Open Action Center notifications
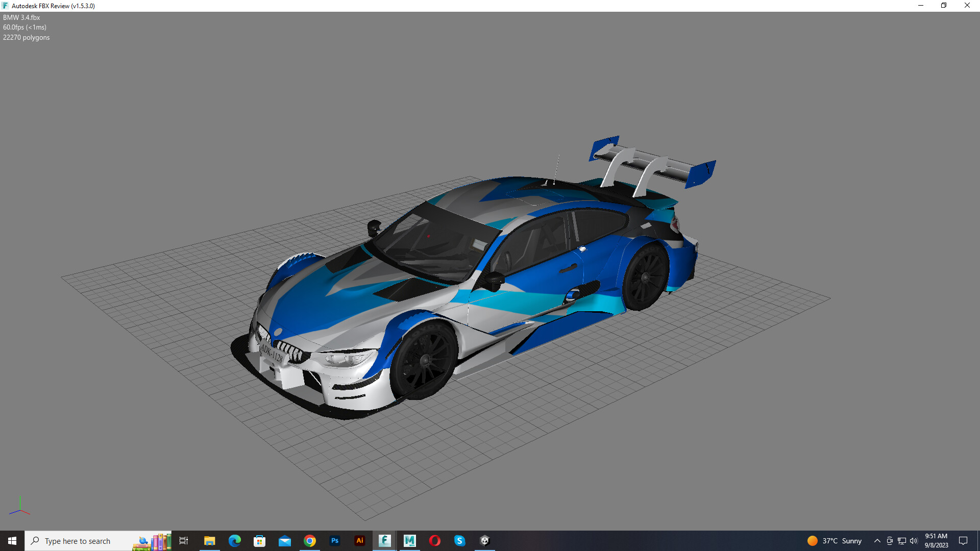Screen dimensions: 980x551 [x=964, y=541]
